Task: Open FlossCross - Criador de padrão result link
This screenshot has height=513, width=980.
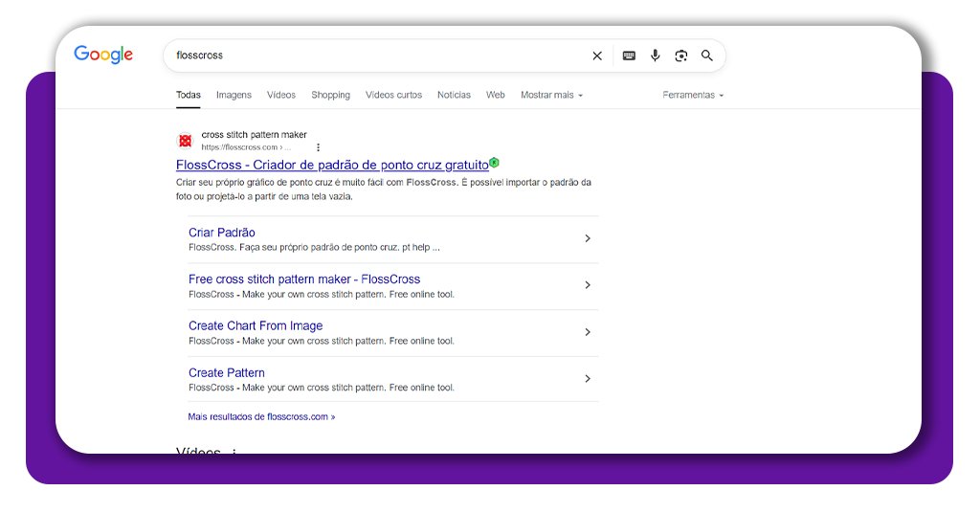Action: [x=332, y=165]
